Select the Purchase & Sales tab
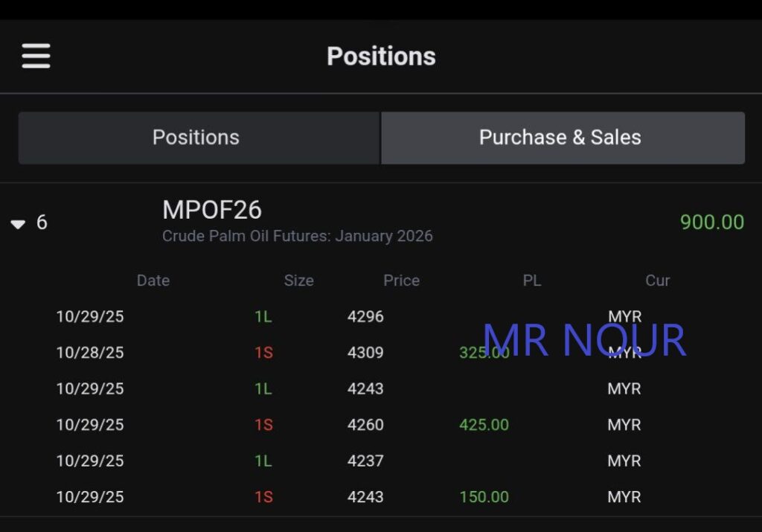Image resolution: width=762 pixels, height=532 pixels. [560, 138]
